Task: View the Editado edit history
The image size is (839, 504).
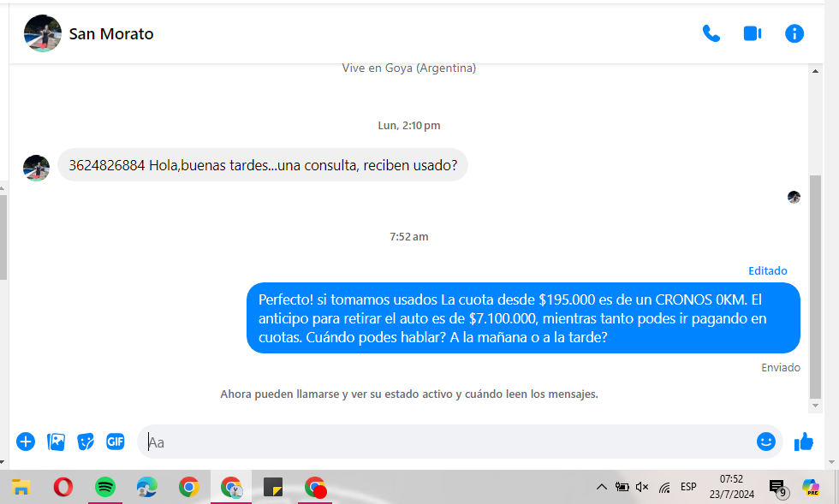Action: tap(768, 270)
